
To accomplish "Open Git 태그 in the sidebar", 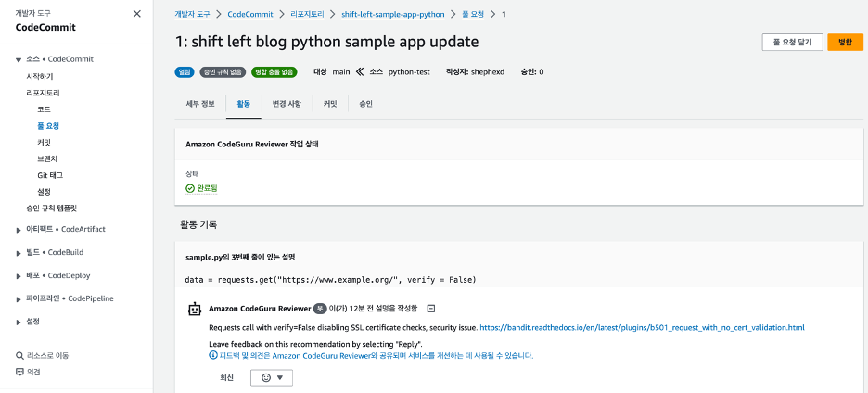I will pos(50,175).
